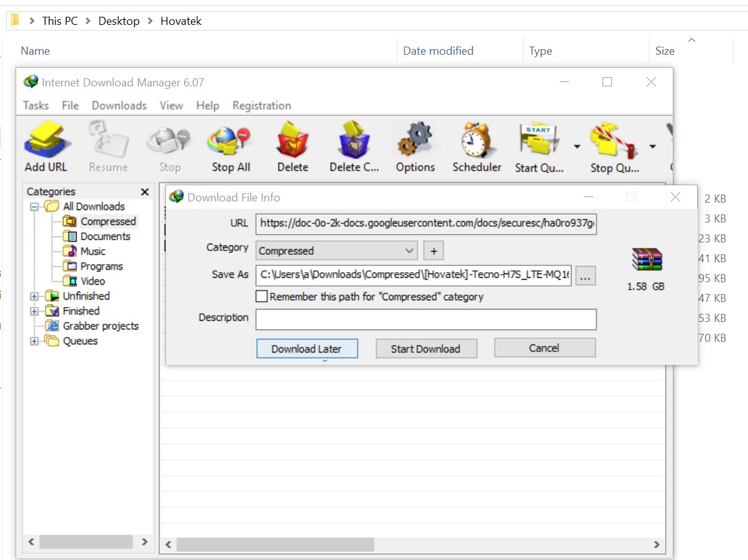Click the Download Later button
The width and height of the screenshot is (748, 560).
(x=307, y=349)
